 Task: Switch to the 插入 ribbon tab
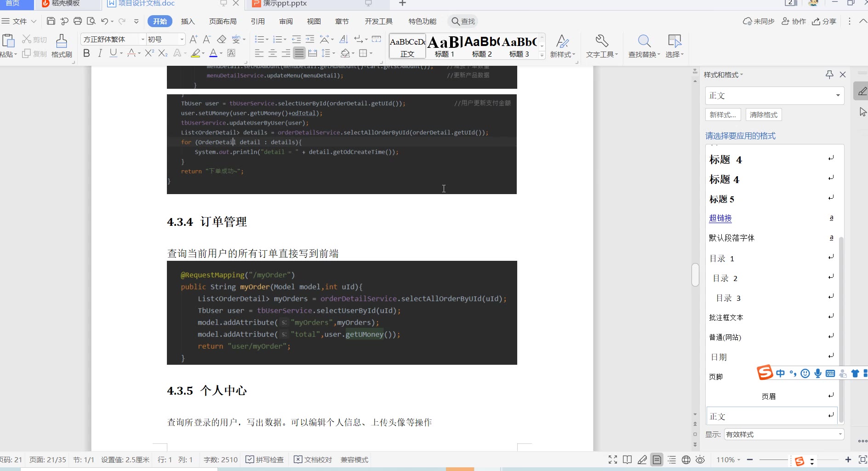click(x=188, y=22)
